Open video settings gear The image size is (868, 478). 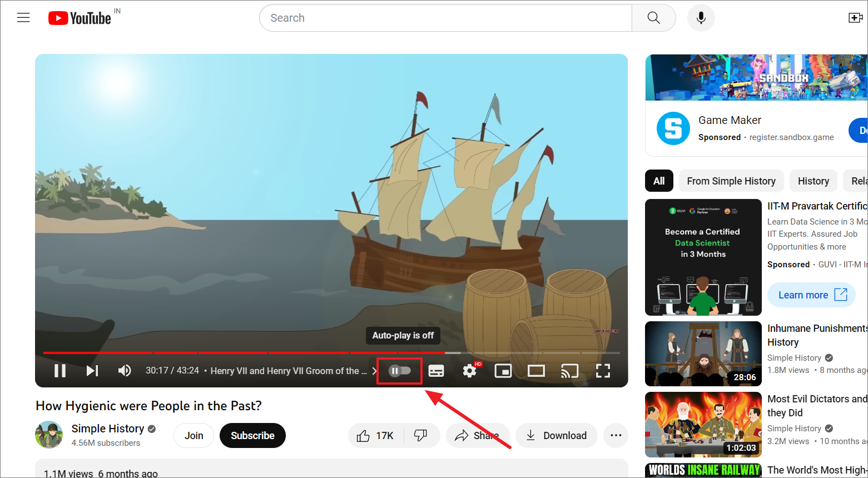(470, 371)
